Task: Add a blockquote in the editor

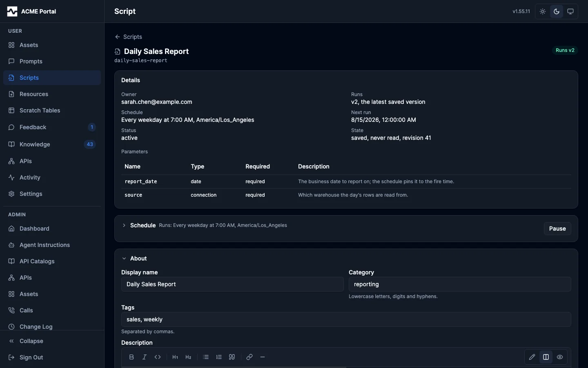Action: pyautogui.click(x=232, y=357)
